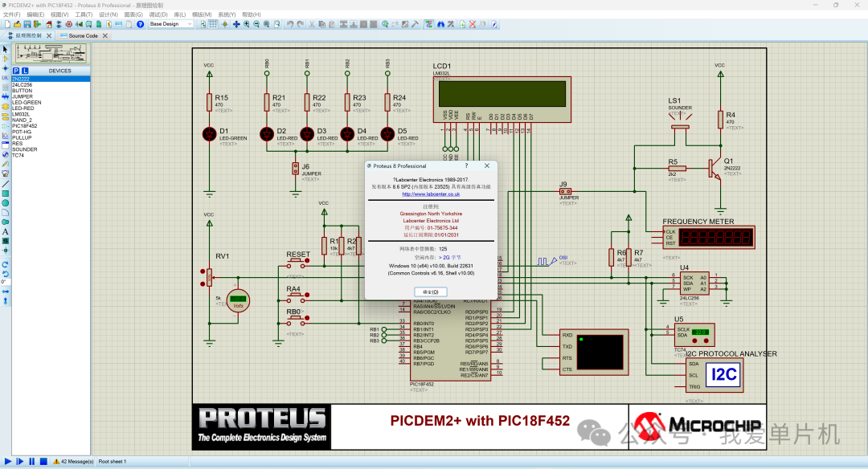This screenshot has width=868, height=469.
Task: Click the Y-Mirror vertical flip icon
Action: pos(6,303)
